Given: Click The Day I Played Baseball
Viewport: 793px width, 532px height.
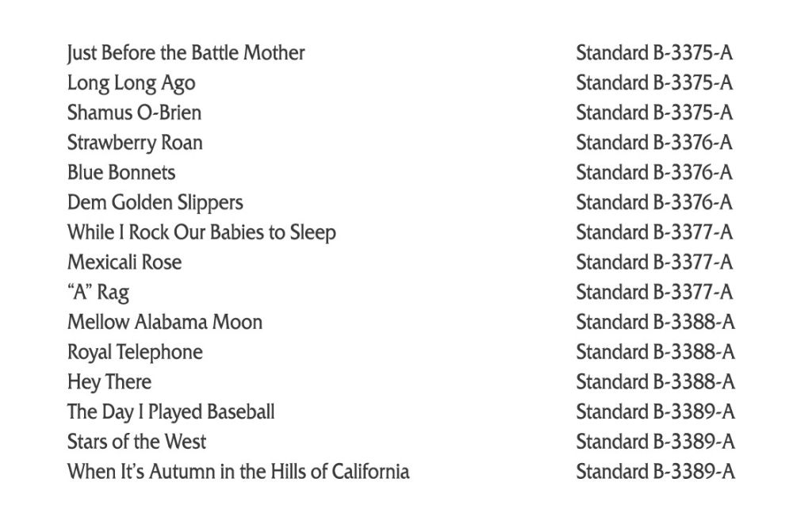Looking at the screenshot, I should coord(170,412).
